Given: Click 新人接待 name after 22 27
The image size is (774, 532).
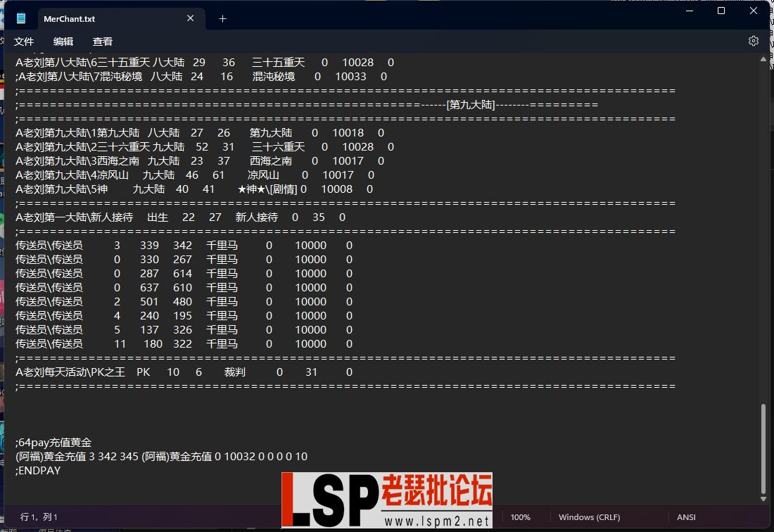Looking at the screenshot, I should (x=257, y=217).
